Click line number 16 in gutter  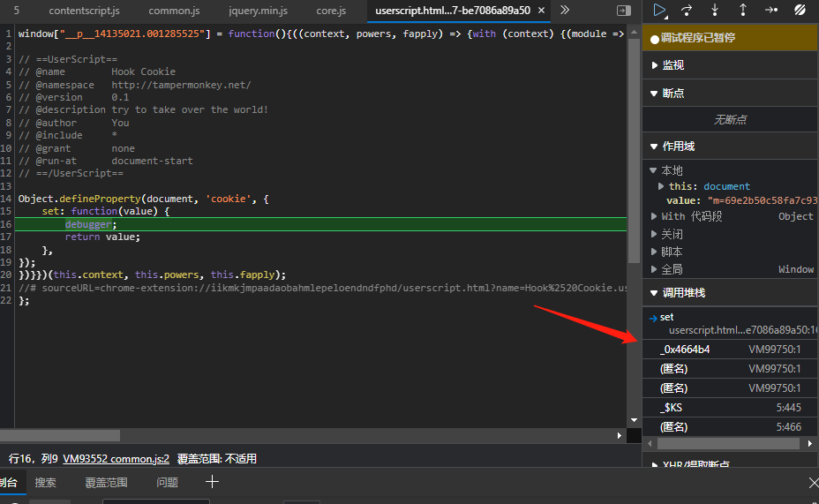[6, 224]
